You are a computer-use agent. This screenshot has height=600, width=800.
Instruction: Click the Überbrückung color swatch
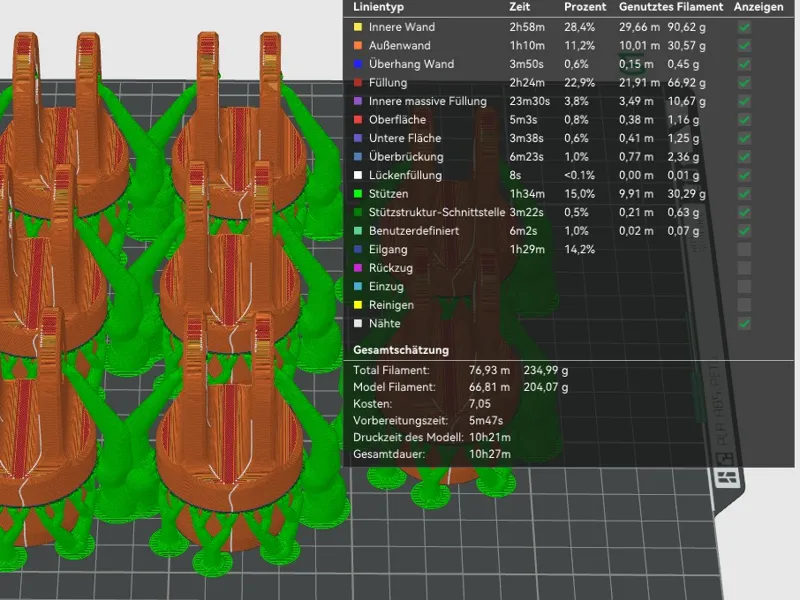(x=358, y=157)
